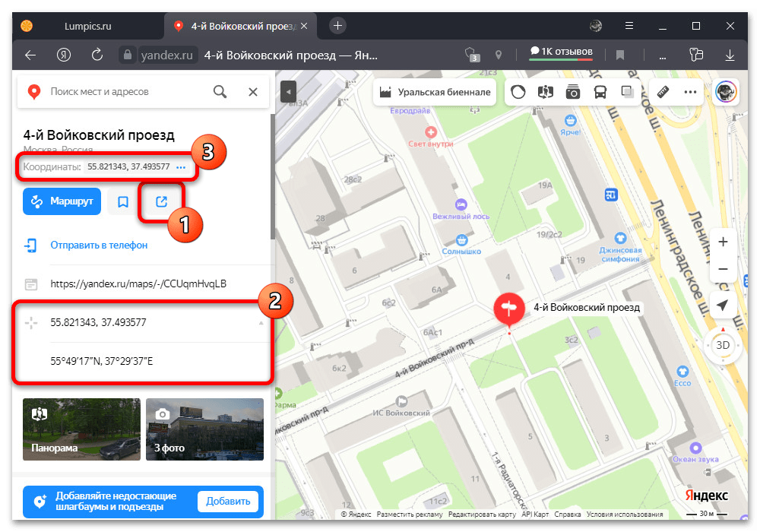Open the Панорама thumbnail

[81, 429]
